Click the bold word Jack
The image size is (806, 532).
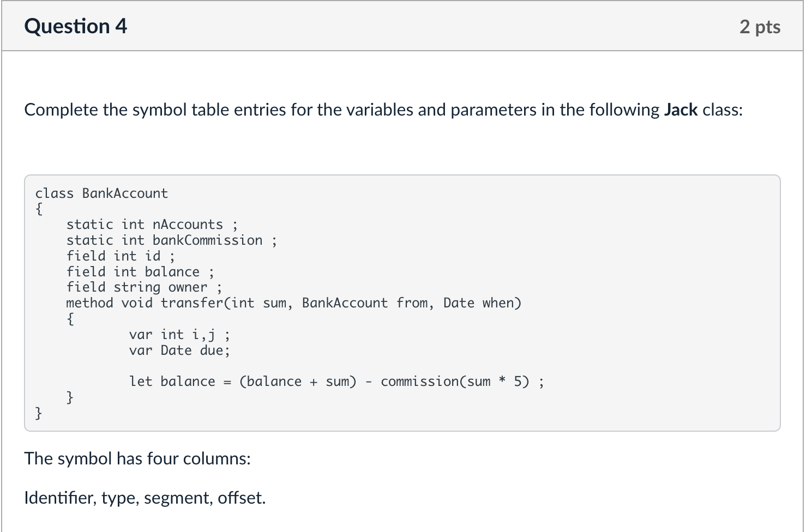(681, 110)
